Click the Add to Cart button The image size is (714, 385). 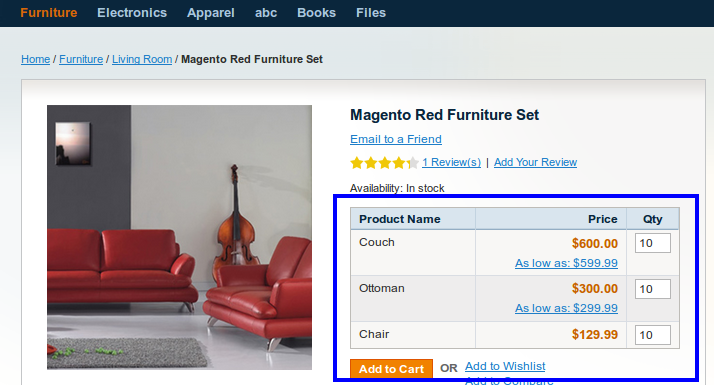tap(391, 369)
